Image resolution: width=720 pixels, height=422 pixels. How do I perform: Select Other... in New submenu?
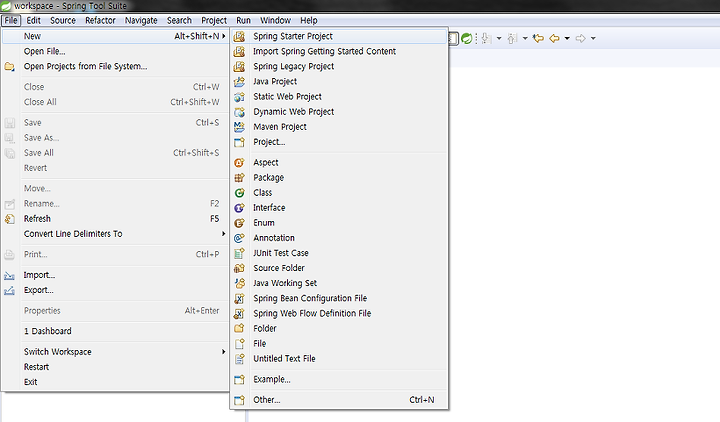(x=339, y=400)
